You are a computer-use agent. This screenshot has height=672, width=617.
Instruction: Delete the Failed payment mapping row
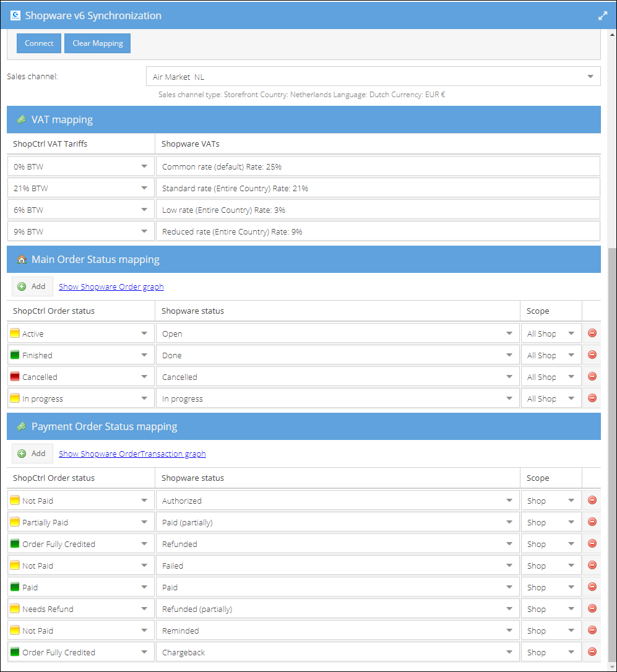click(592, 566)
